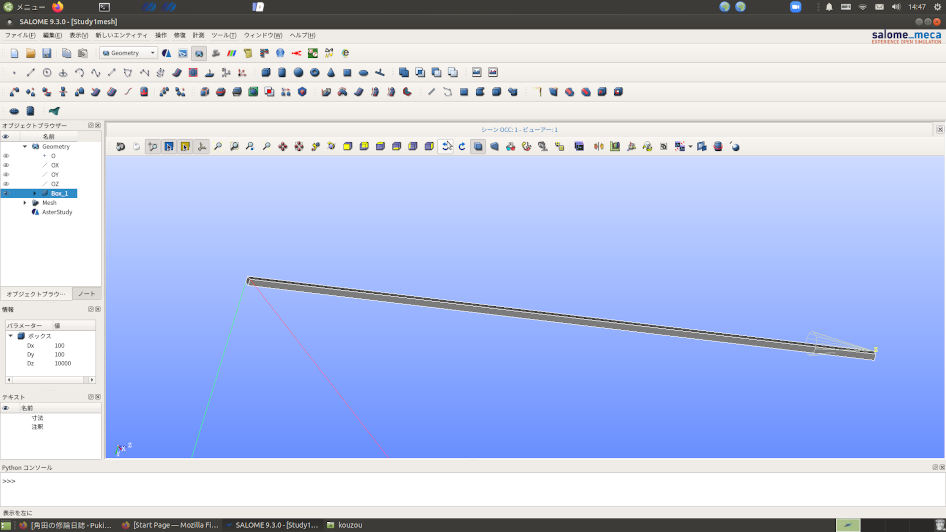Click the Dz value 10000
Image resolution: width=946 pixels, height=532 pixels.
click(x=63, y=364)
